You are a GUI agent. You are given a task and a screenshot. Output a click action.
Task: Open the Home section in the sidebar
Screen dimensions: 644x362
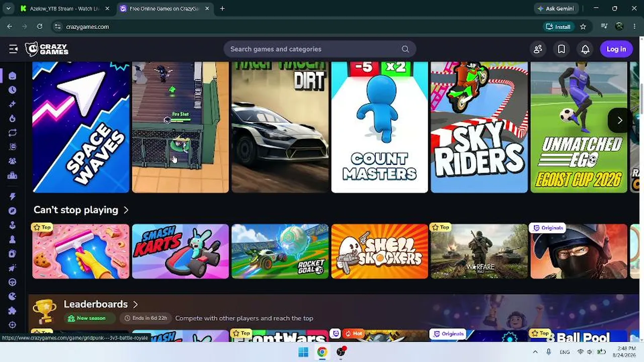click(x=13, y=76)
